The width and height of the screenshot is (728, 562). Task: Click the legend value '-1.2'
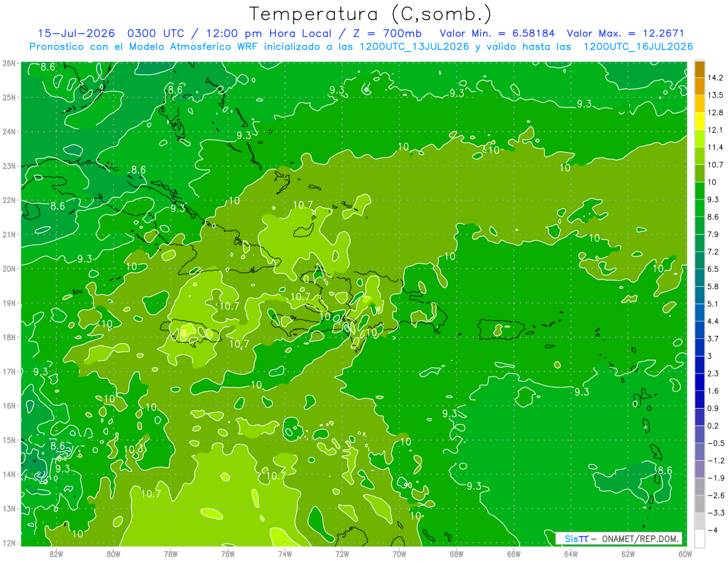tap(716, 460)
